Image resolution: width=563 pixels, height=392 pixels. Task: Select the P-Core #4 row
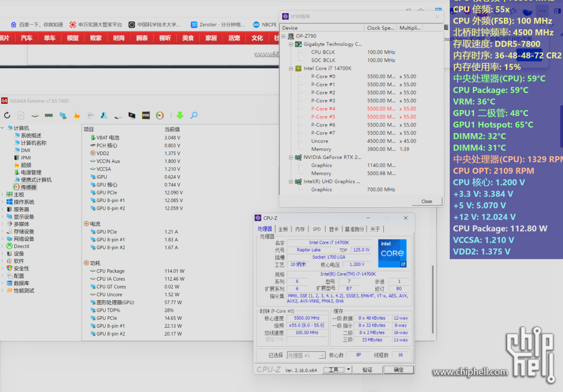pyautogui.click(x=363, y=108)
